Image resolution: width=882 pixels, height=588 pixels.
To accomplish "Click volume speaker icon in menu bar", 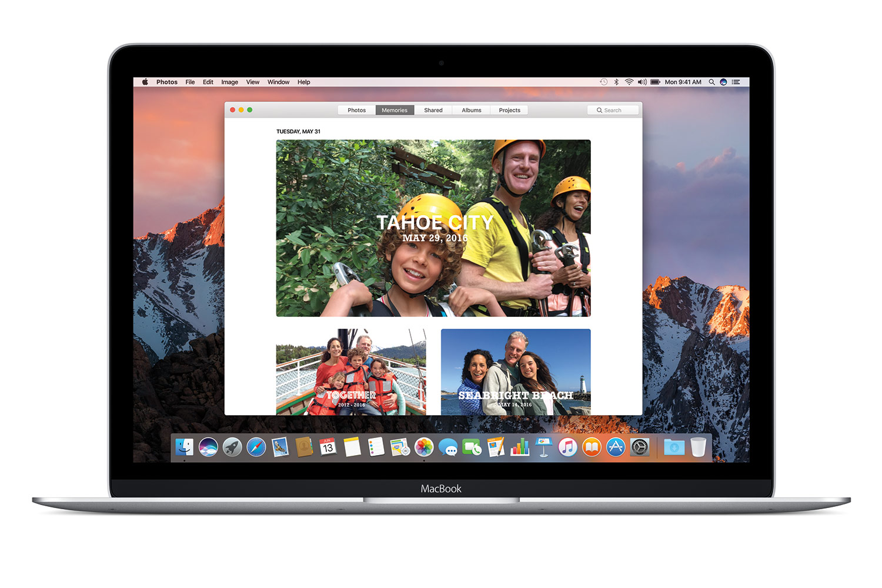I will (642, 82).
